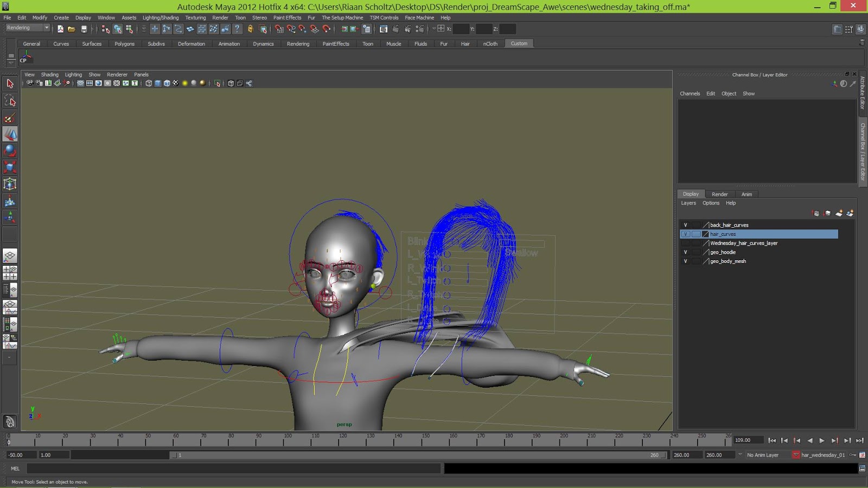Toggle visibility of hair_curves layer

pos(685,234)
